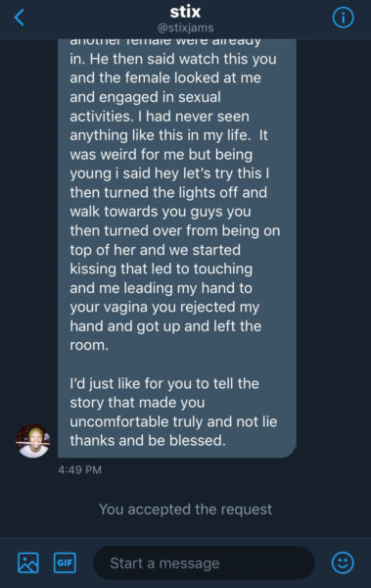Tap the line then turned the lights off and

168,192
